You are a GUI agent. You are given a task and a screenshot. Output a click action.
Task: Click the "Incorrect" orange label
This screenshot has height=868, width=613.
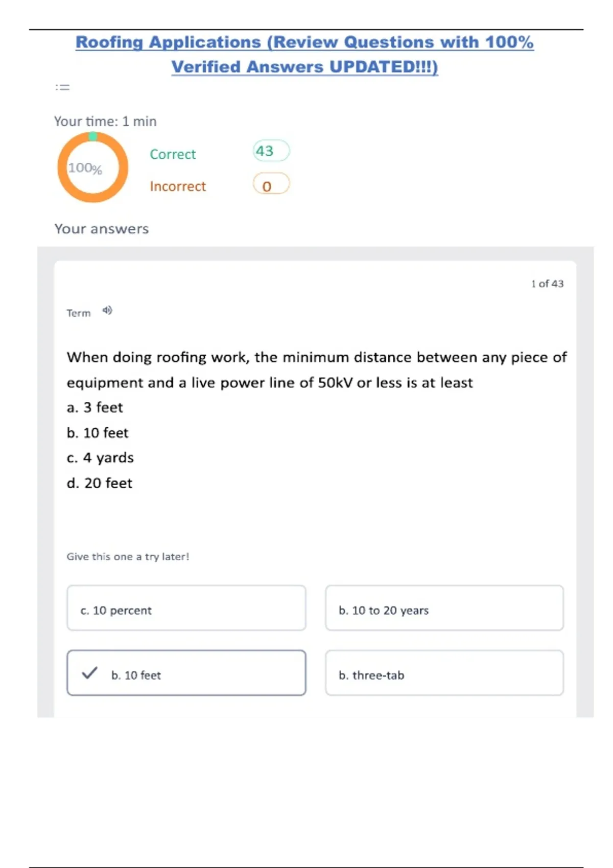(178, 186)
